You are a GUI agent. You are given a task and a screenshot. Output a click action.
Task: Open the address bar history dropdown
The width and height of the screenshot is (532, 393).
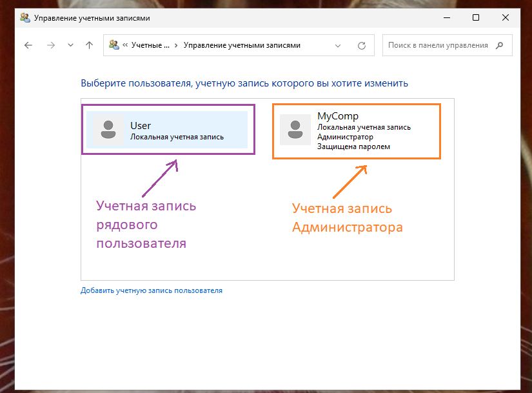point(338,45)
